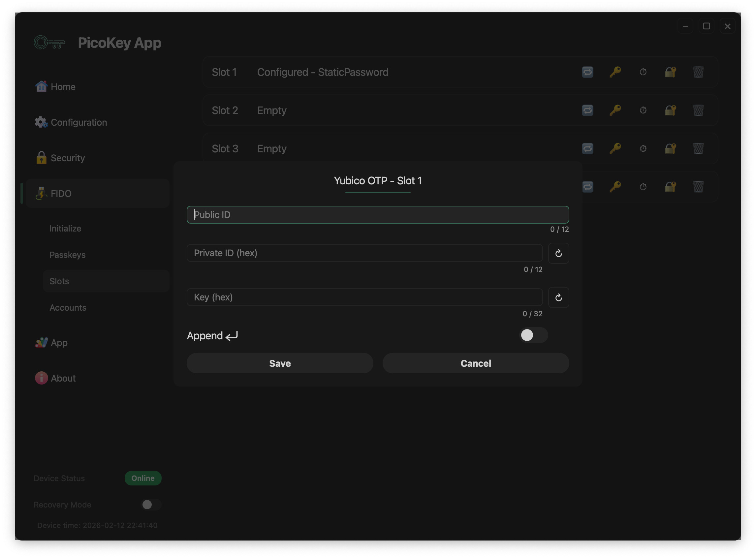Cancel the Yubico OTP dialog
The height and width of the screenshot is (558, 756).
tap(475, 363)
